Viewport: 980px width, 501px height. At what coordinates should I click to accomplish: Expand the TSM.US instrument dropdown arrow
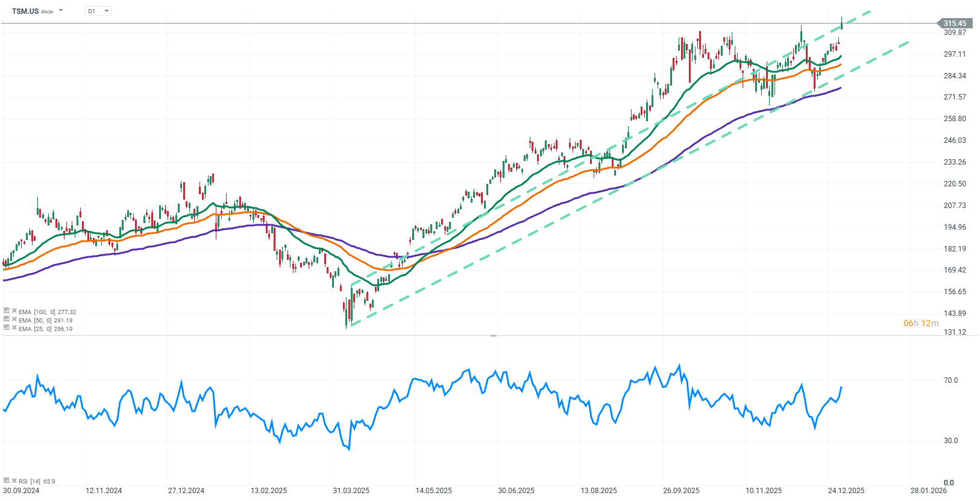(61, 11)
